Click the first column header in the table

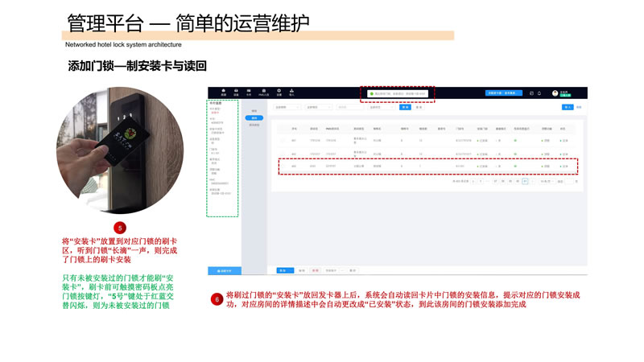point(294,129)
